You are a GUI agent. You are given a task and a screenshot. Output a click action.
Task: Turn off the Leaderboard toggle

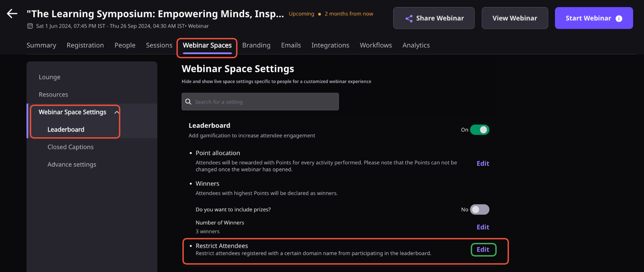(479, 130)
